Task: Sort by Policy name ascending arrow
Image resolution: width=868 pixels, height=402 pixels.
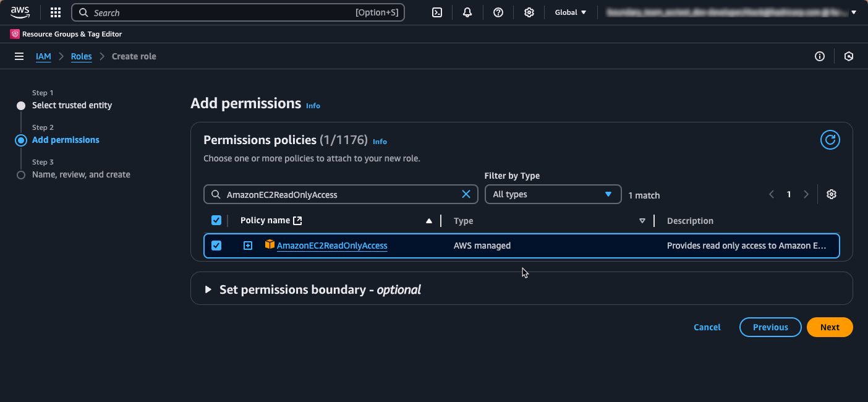Action: 429,221
